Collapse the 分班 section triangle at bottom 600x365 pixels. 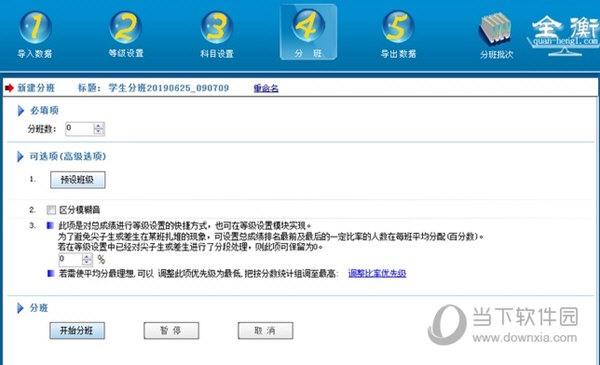[20, 308]
